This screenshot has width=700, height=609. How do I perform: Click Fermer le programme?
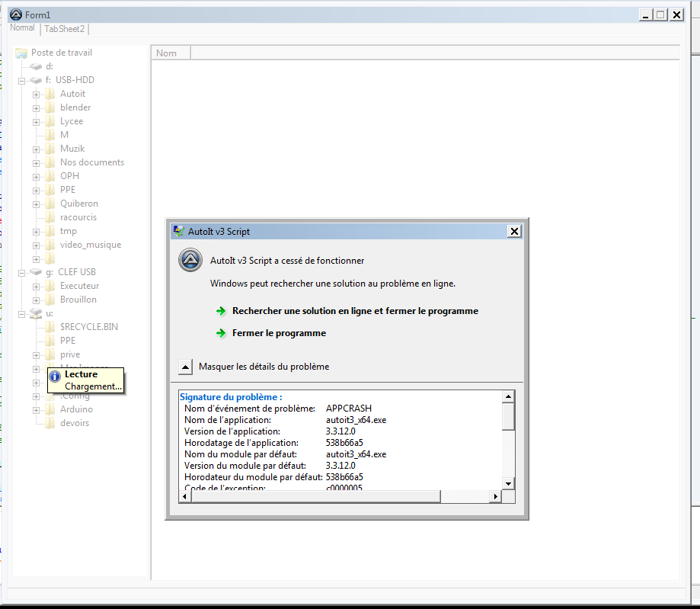[x=279, y=333]
